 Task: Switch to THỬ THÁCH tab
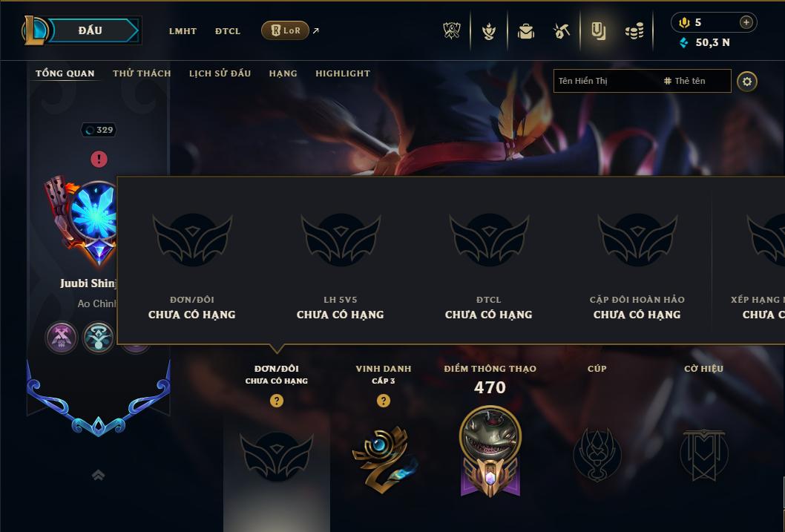coord(142,73)
